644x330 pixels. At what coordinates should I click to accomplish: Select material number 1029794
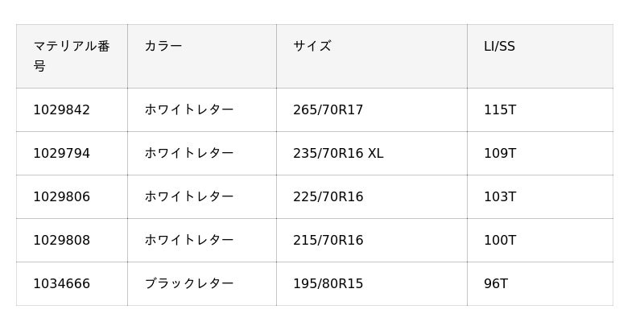[62, 154]
